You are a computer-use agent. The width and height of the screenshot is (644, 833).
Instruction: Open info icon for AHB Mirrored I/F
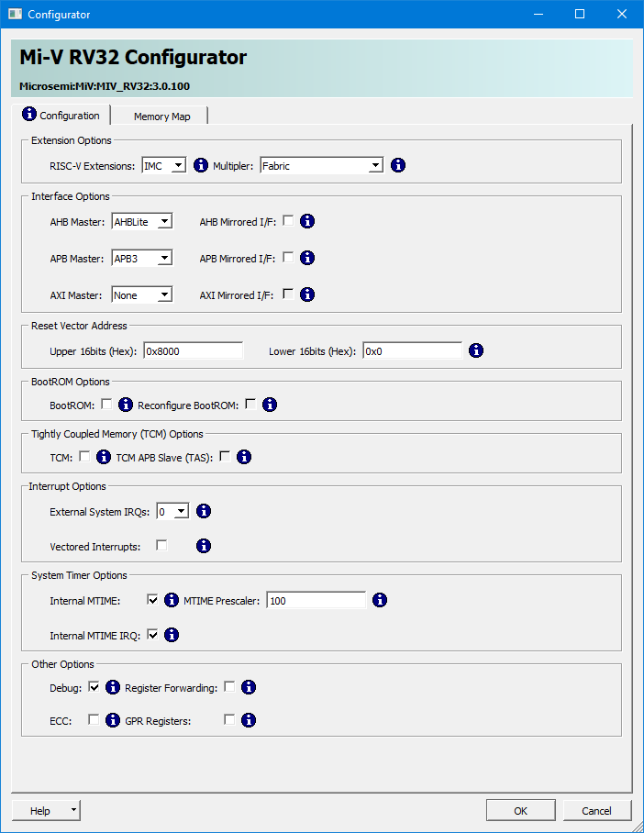coord(307,221)
